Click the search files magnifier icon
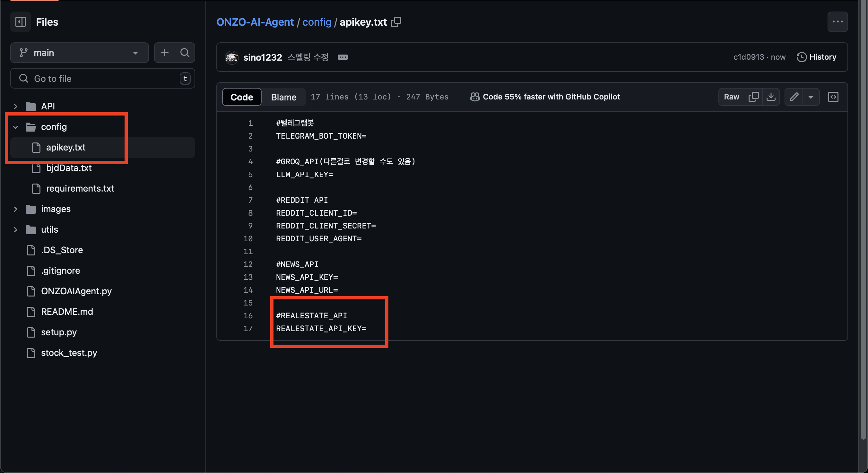 (185, 53)
